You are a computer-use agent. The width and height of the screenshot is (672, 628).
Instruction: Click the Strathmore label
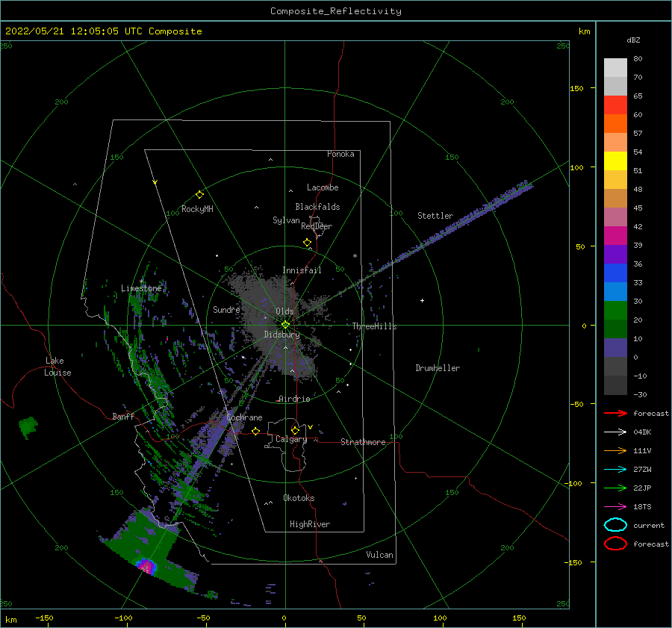click(x=363, y=442)
